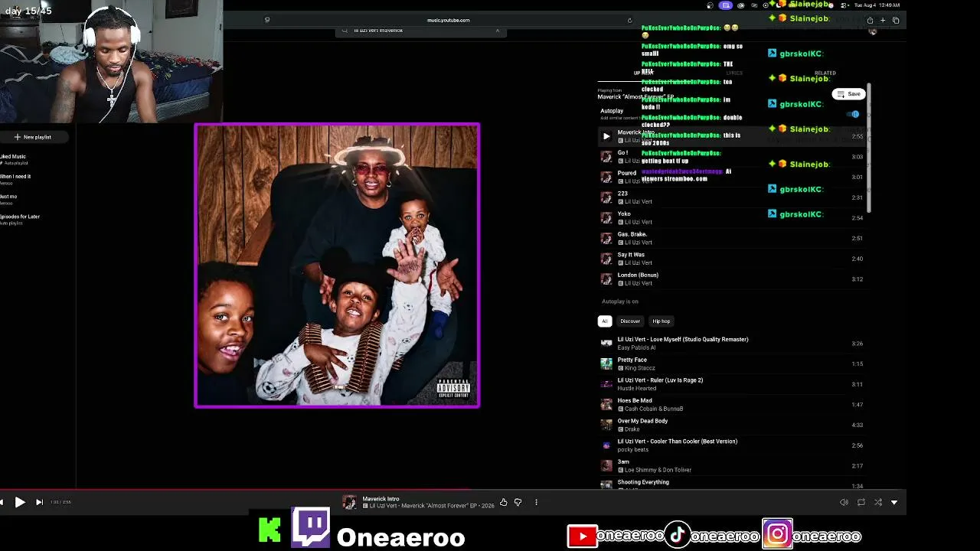Open the browser Share button
This screenshot has width=980, height=551.
[x=869, y=20]
